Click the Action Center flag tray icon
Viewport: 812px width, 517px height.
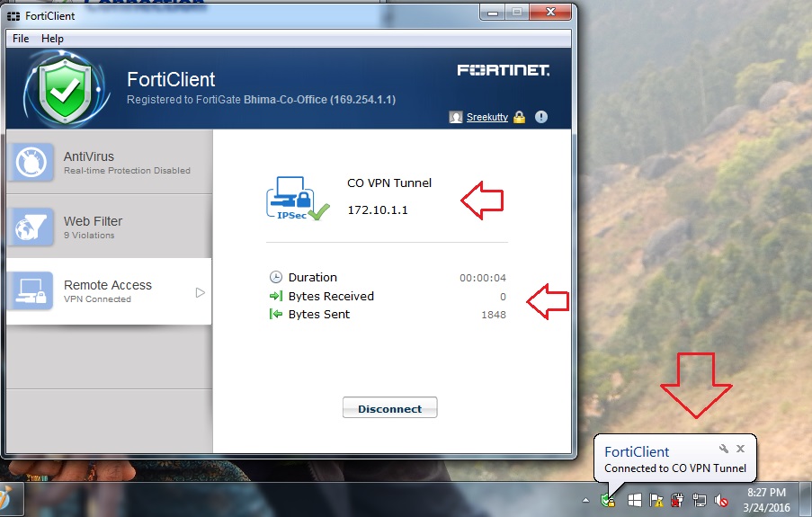click(x=656, y=501)
